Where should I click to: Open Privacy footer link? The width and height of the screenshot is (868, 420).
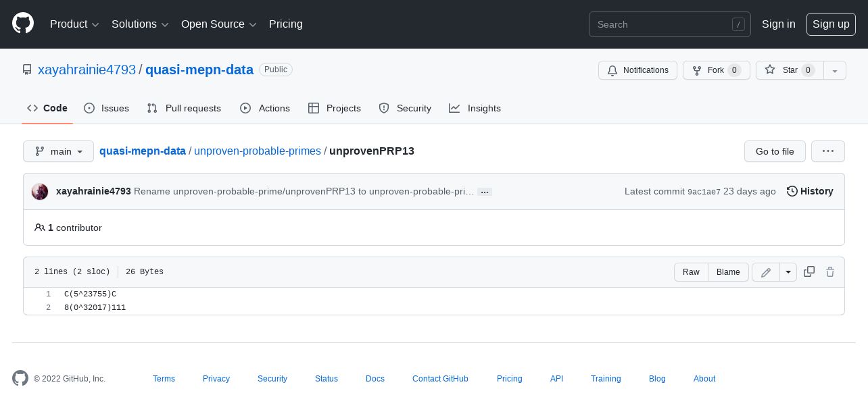(x=216, y=379)
